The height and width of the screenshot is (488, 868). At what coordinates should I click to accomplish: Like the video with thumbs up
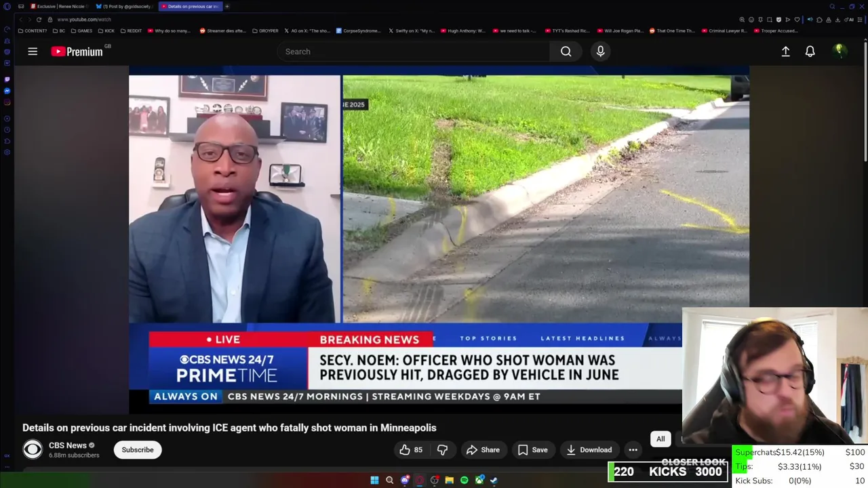click(411, 449)
